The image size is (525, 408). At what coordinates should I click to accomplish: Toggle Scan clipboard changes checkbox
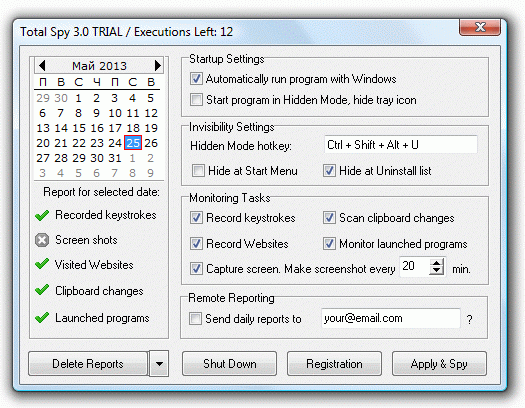click(x=329, y=218)
